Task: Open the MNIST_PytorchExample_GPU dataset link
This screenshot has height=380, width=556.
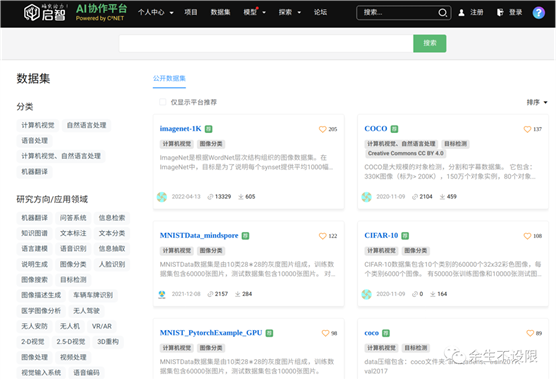Action: coord(211,333)
